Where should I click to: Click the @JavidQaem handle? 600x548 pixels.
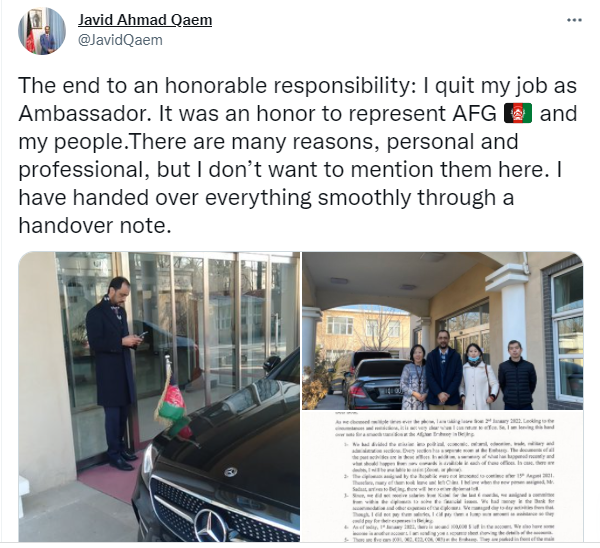tap(120, 40)
